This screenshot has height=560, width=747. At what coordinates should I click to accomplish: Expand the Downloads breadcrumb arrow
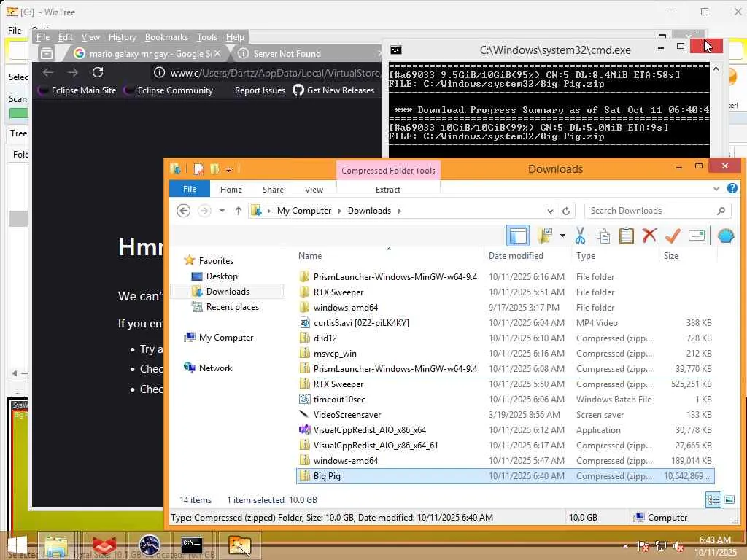399,211
